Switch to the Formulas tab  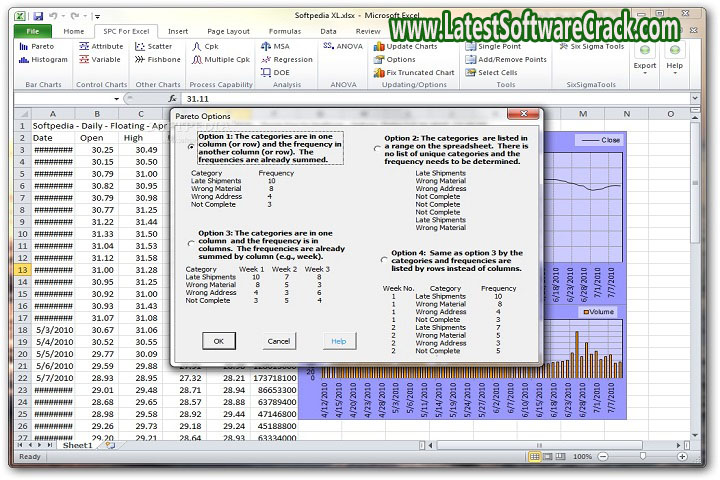pyautogui.click(x=285, y=31)
